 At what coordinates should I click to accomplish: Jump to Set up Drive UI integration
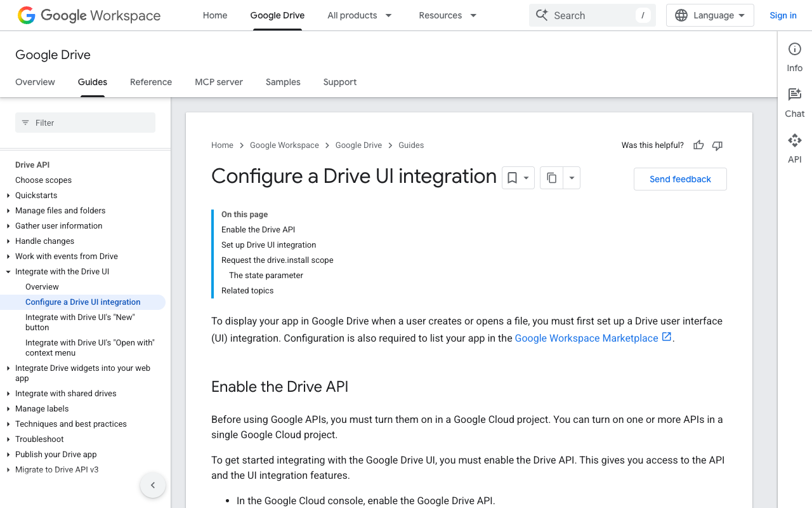[x=268, y=245]
